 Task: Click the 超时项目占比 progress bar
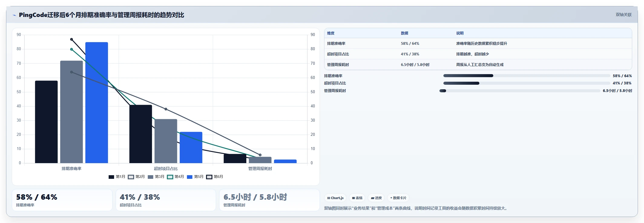[x=527, y=83]
